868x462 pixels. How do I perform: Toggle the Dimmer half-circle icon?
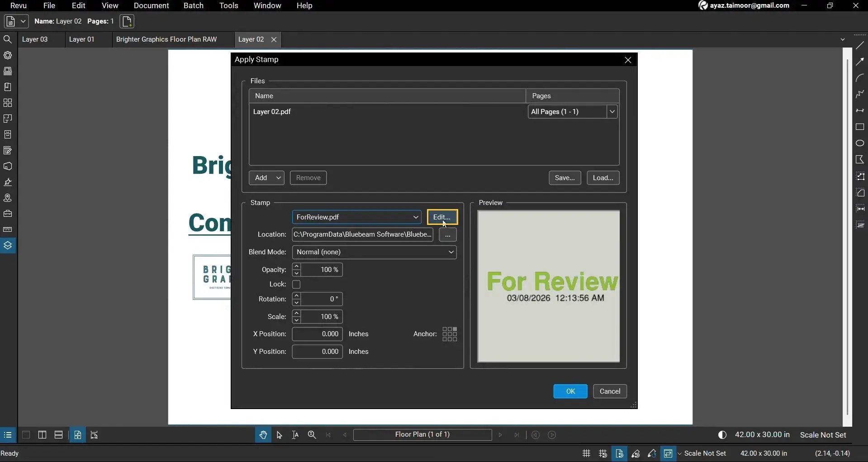tap(722, 435)
